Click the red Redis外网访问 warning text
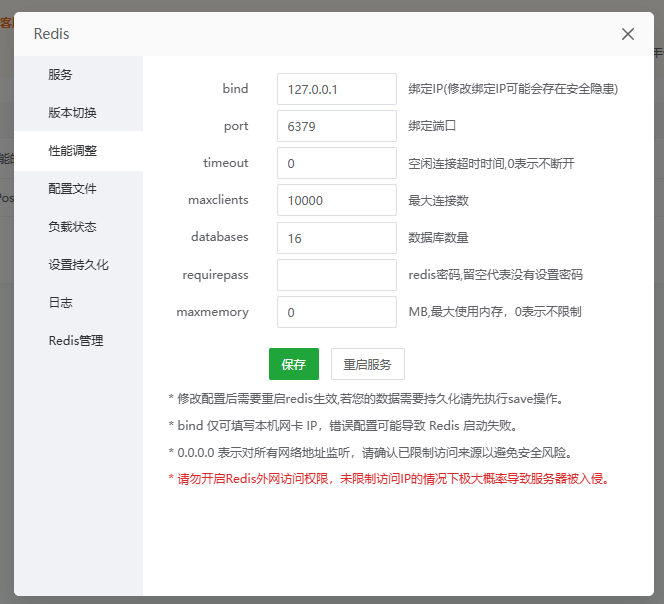Screen dimensions: 664x604 (389, 479)
